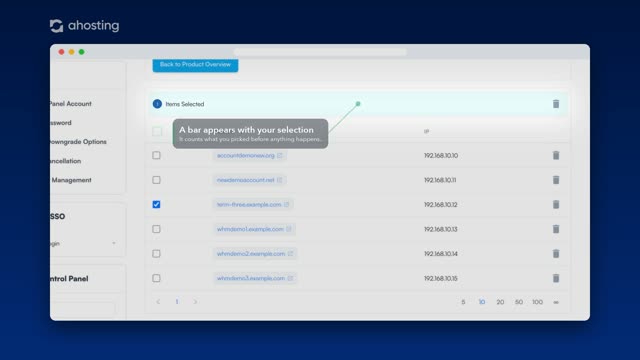Open the whmdemo2.example.com link

tap(251, 254)
